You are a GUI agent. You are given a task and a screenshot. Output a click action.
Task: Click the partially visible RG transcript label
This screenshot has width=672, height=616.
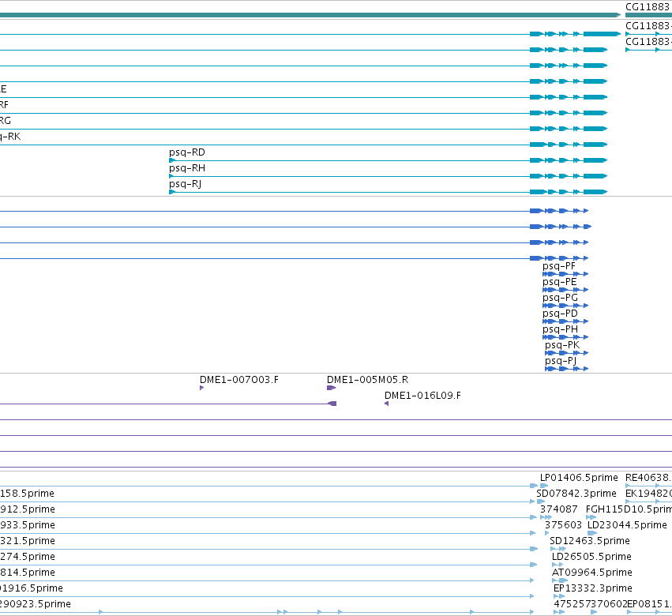[x=6, y=121]
